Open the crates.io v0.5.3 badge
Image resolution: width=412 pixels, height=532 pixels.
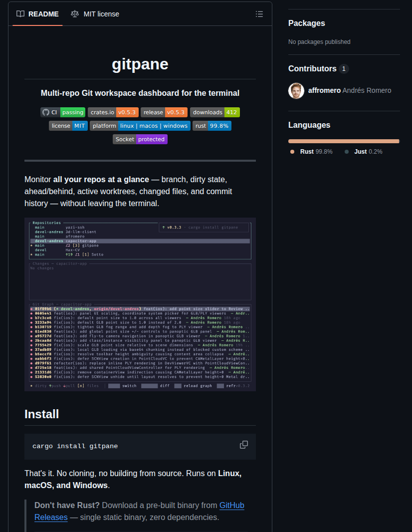coord(113,112)
